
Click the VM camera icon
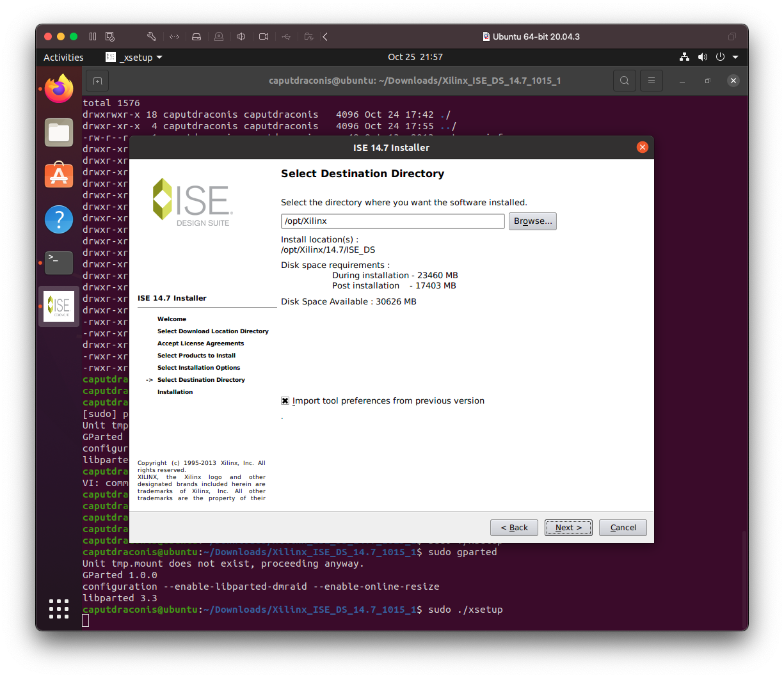(264, 36)
